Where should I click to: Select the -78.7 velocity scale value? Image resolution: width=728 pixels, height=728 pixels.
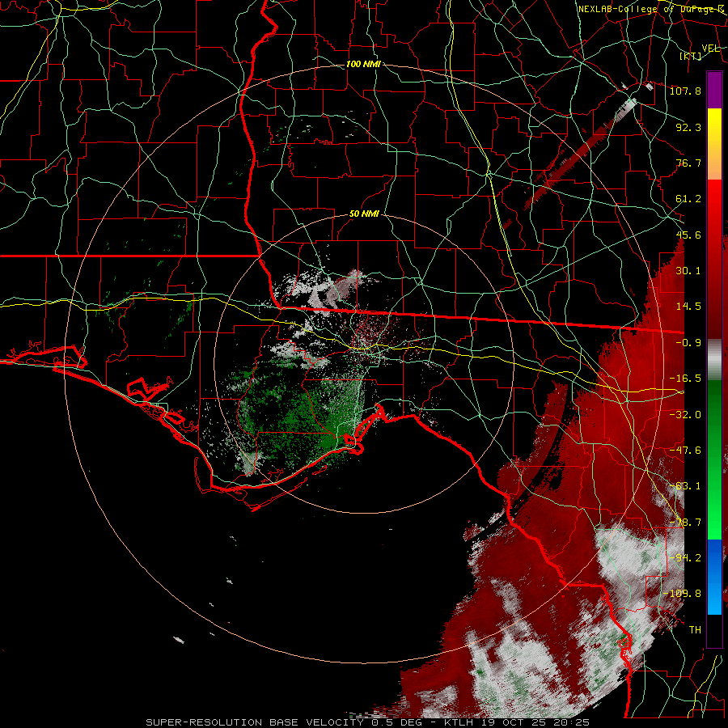tap(685, 523)
